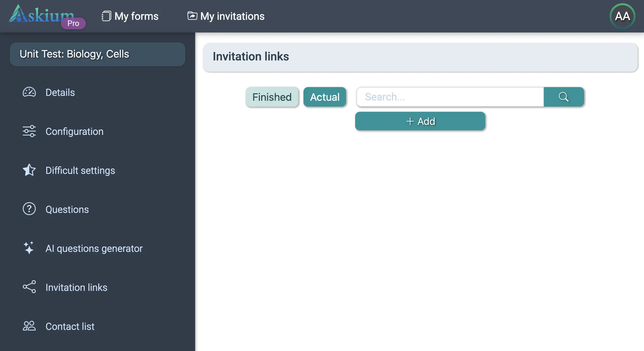Add a new invitation link
The height and width of the screenshot is (351, 644).
pos(420,121)
